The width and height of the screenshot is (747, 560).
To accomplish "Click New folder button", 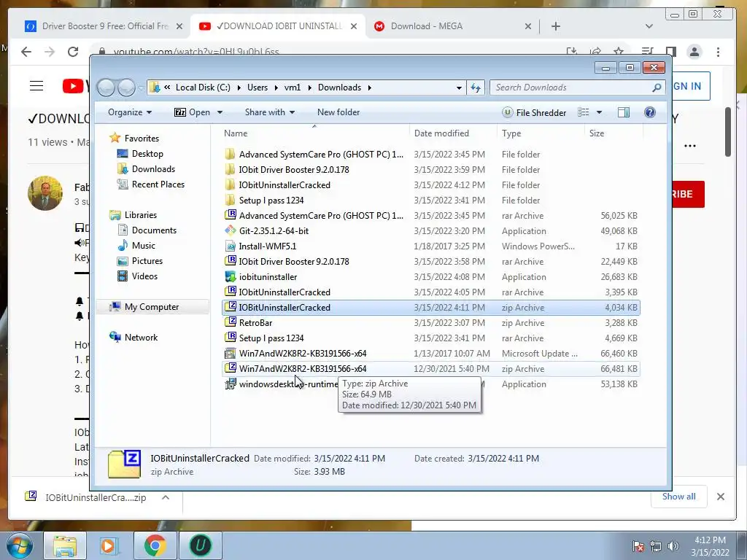I will (338, 112).
